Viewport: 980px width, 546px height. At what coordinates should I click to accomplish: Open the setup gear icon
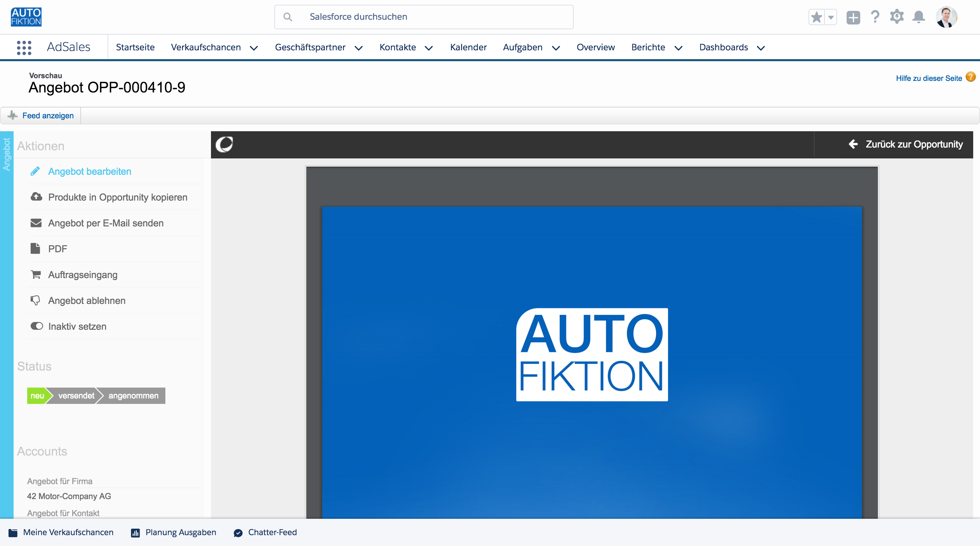tap(897, 17)
